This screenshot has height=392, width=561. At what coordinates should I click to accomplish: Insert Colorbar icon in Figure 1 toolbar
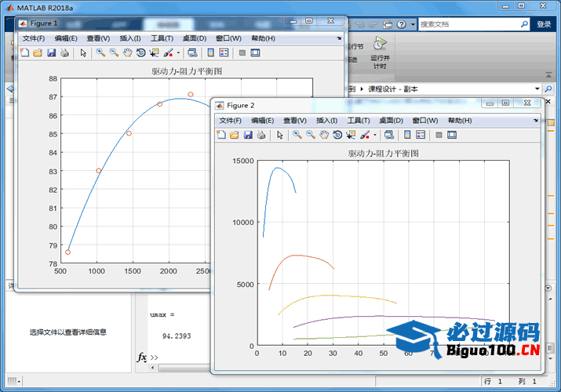pos(211,53)
